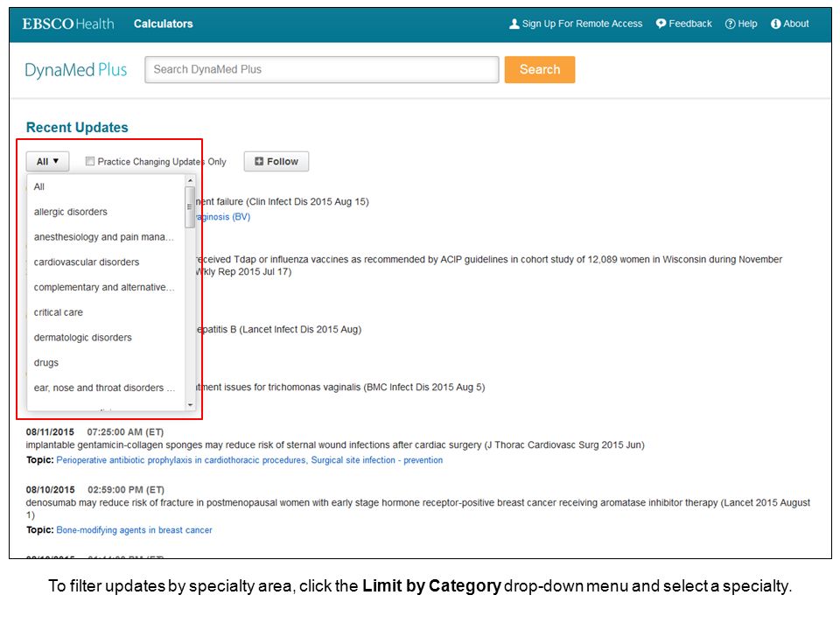Viewport: 840px width, 630px height.
Task: Click the category list scroll down arrow
Action: click(190, 405)
